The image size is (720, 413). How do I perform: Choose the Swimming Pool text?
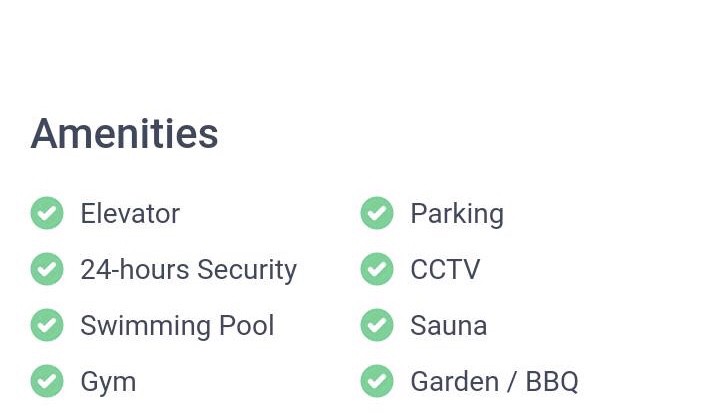177,326
